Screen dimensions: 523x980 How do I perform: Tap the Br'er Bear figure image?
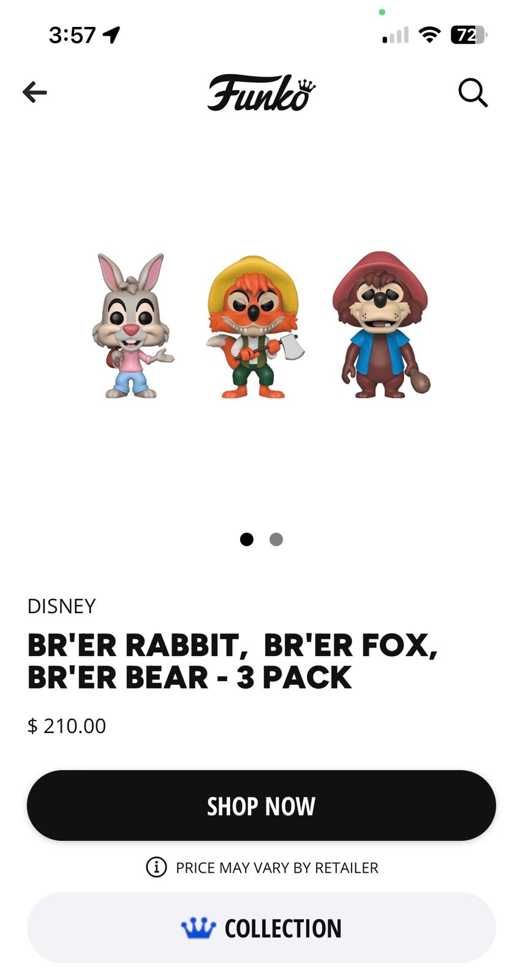[x=381, y=325]
